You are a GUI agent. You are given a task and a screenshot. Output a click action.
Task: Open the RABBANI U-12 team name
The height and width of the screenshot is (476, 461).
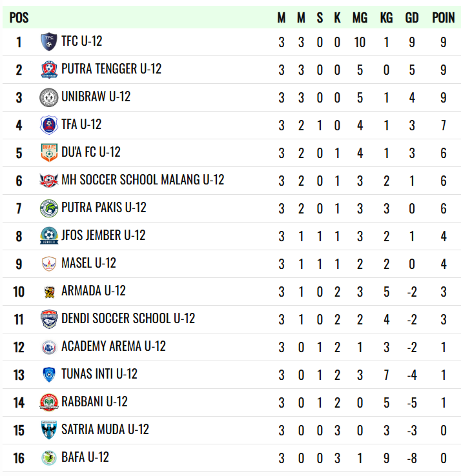[94, 402]
